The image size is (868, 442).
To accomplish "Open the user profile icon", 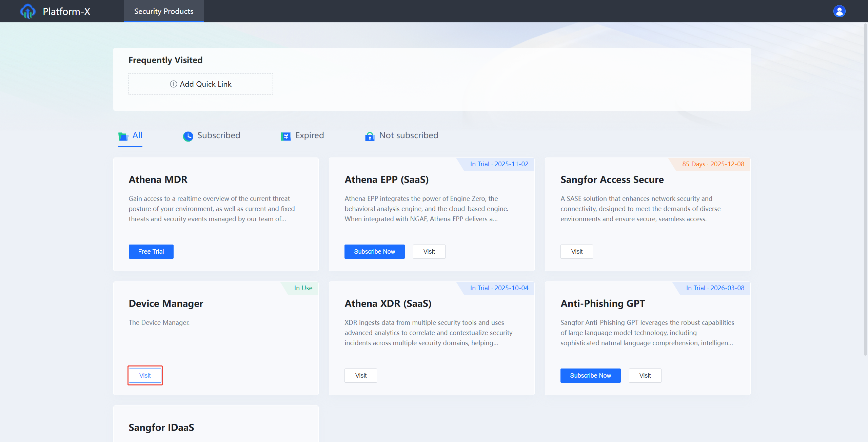I will [x=839, y=11].
